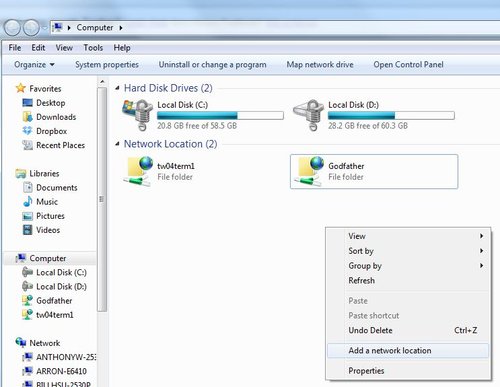Click the Computer icon in navigation pane
The width and height of the screenshot is (500, 387).
pyautogui.click(x=21, y=258)
